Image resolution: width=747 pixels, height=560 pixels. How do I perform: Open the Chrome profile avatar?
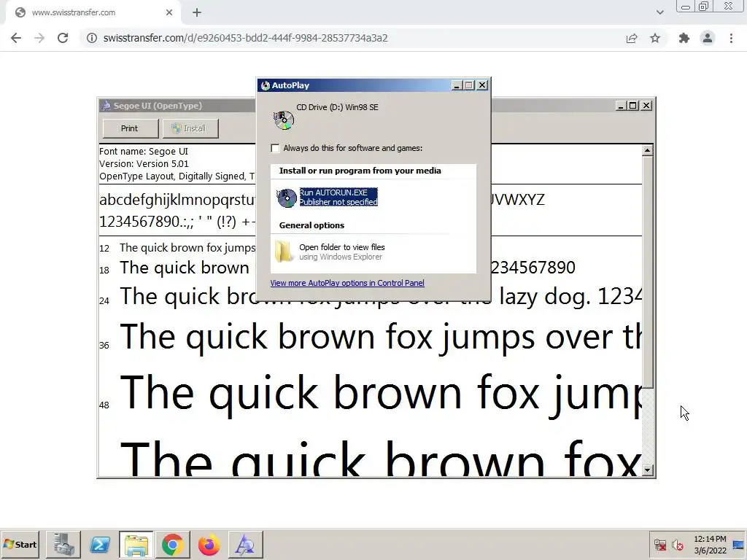(708, 38)
